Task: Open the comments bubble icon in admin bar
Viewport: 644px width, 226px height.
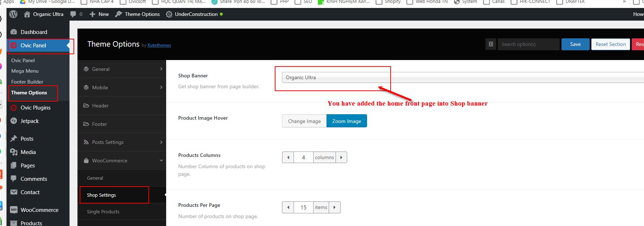Action: pos(73,14)
